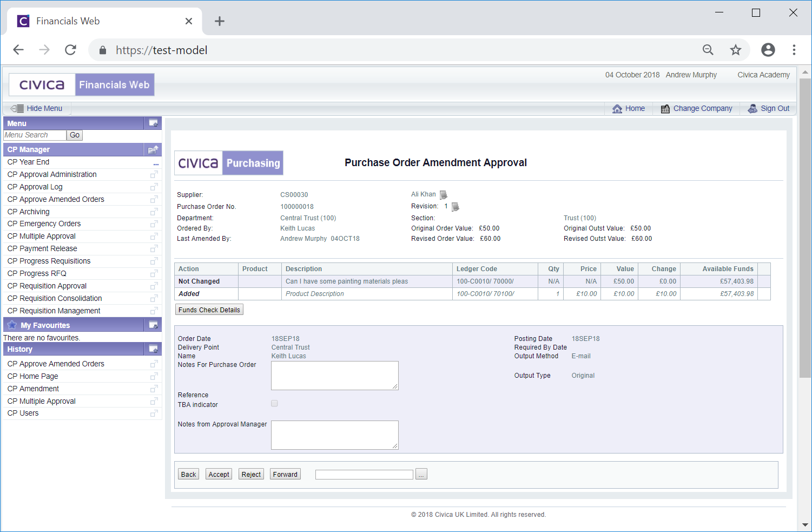Click the Back button

188,475
